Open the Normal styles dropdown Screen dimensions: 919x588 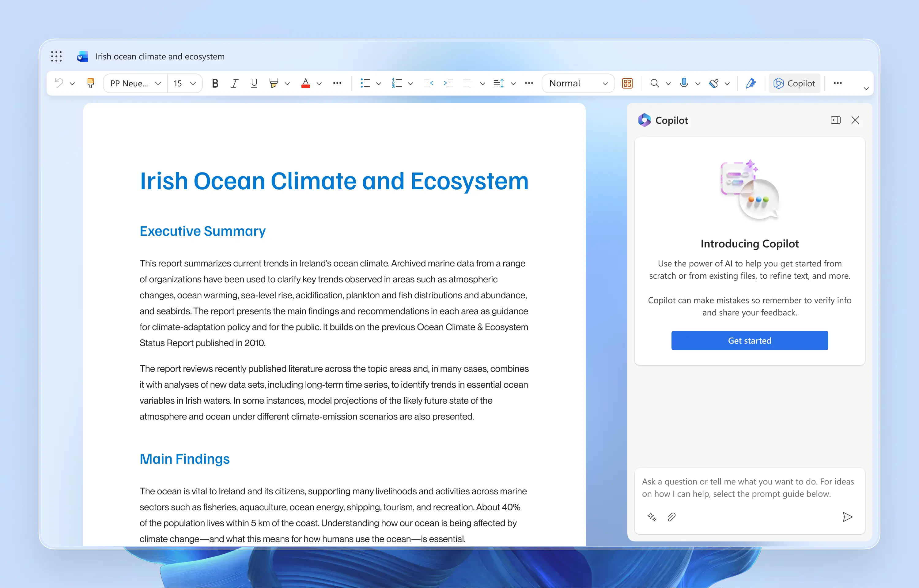tap(578, 83)
